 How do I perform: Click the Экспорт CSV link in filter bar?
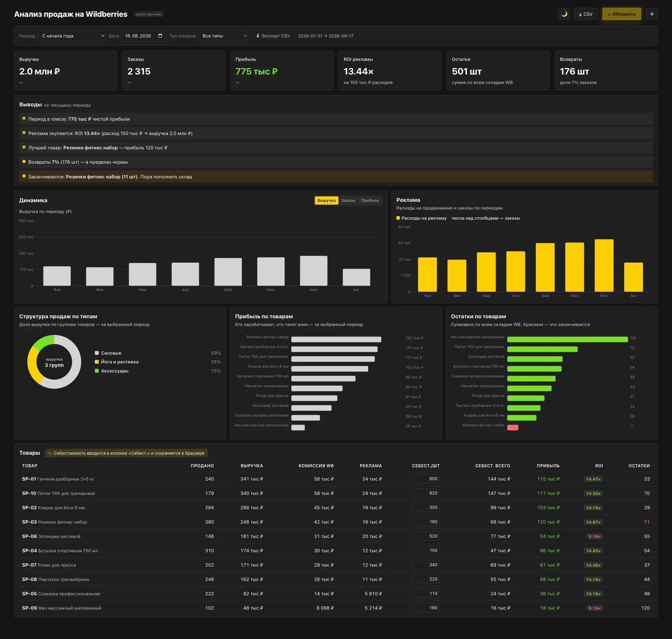(273, 36)
